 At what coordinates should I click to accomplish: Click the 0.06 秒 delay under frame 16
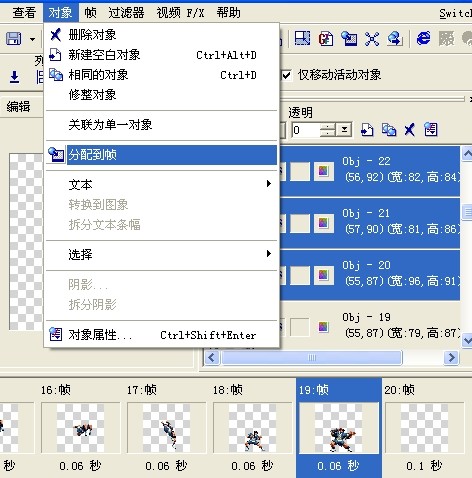[80, 466]
